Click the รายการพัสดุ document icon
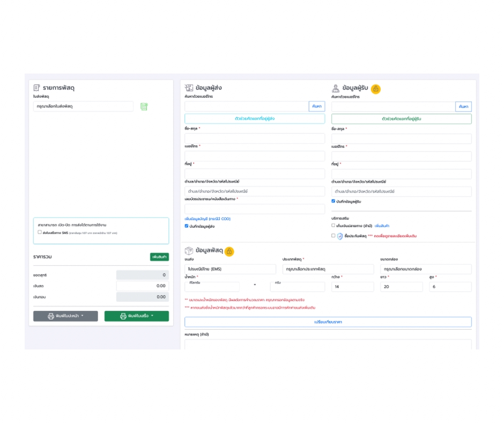This screenshot has width=504, height=423. pyautogui.click(x=37, y=87)
